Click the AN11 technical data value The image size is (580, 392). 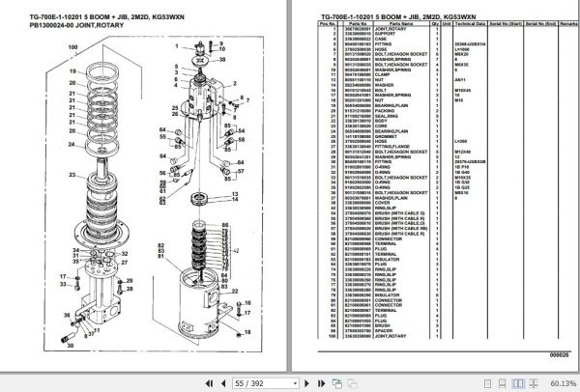pyautogui.click(x=460, y=80)
